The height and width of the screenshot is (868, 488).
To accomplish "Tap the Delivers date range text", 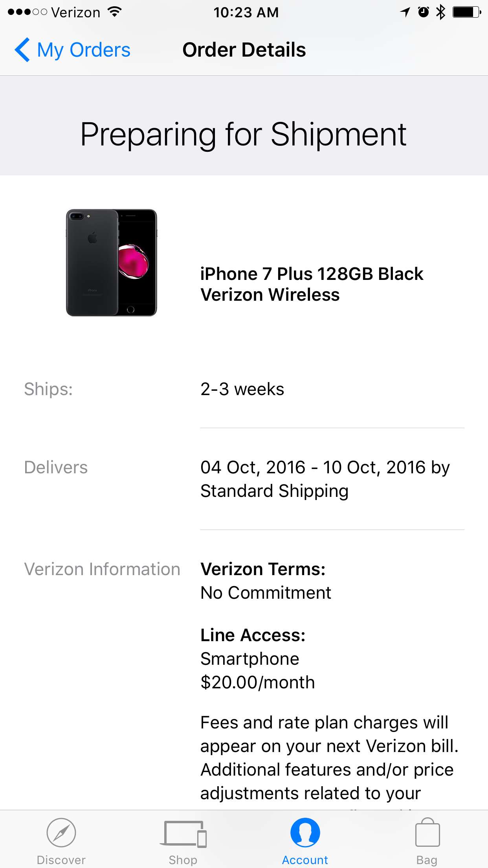I will (x=325, y=479).
